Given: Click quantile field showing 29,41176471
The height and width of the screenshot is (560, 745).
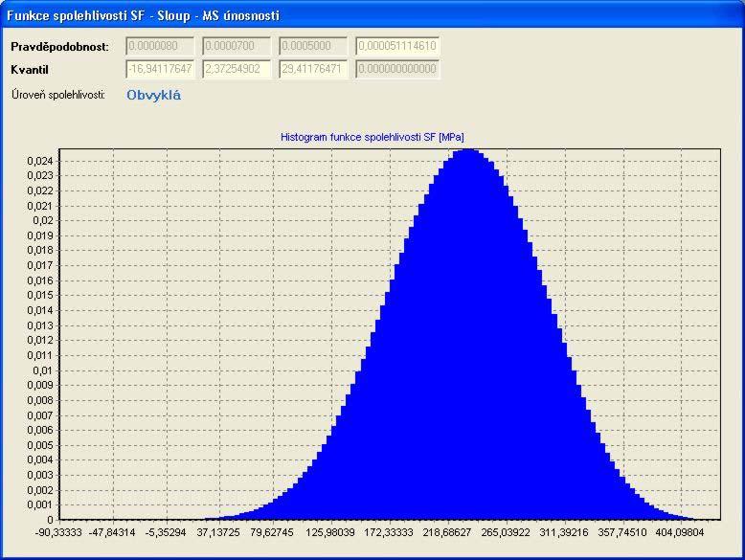Looking at the screenshot, I should tap(312, 69).
